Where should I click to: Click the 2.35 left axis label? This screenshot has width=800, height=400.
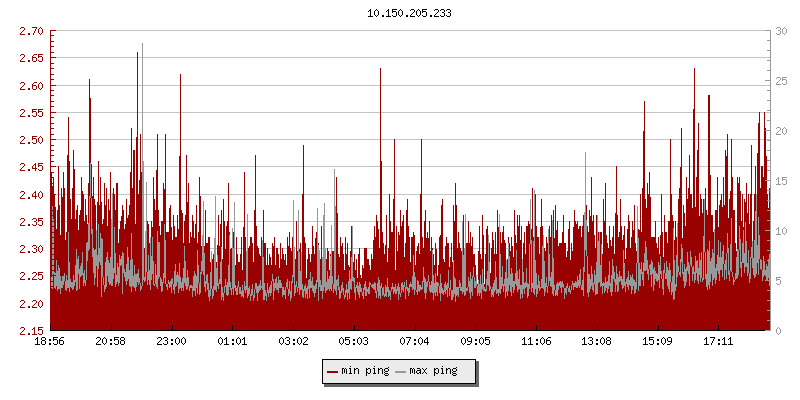(32, 222)
